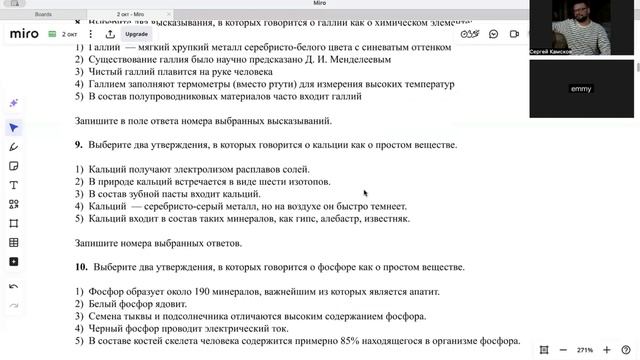This screenshot has width=640, height=360.
Task: Click 'В состав полупроводниковых материалов' line
Action: click(x=225, y=96)
